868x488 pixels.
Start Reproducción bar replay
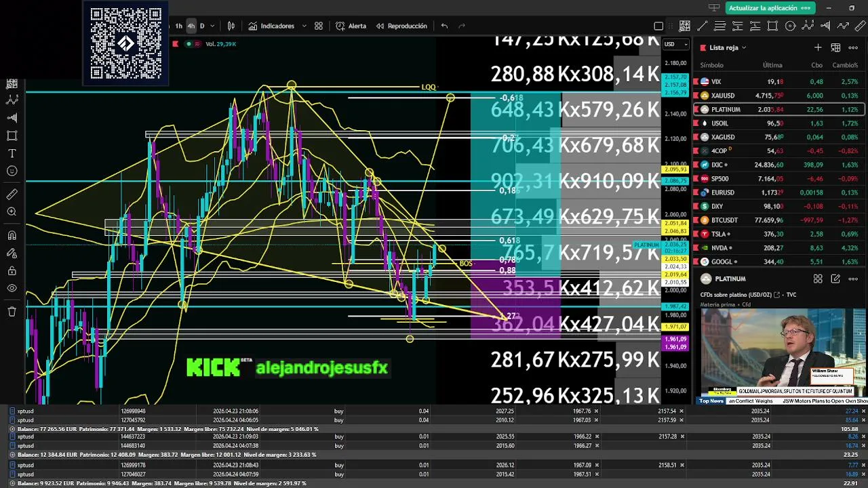coord(401,26)
